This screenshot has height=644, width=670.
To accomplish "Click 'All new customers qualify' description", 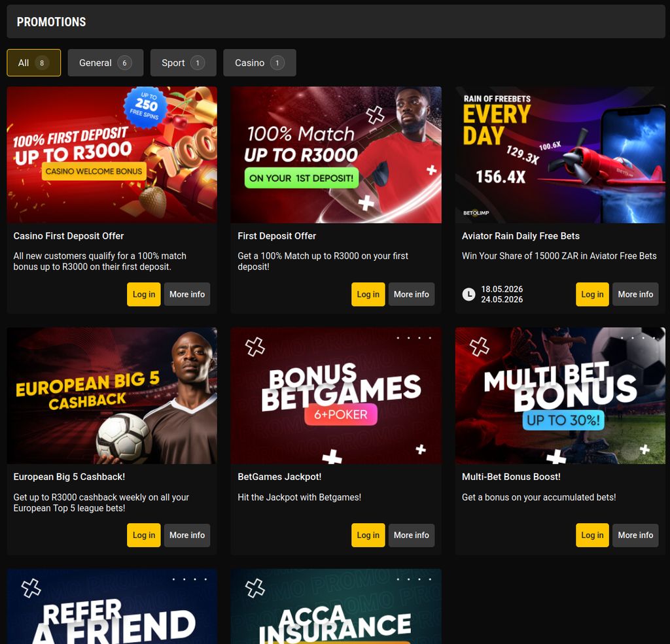I will click(x=99, y=262).
